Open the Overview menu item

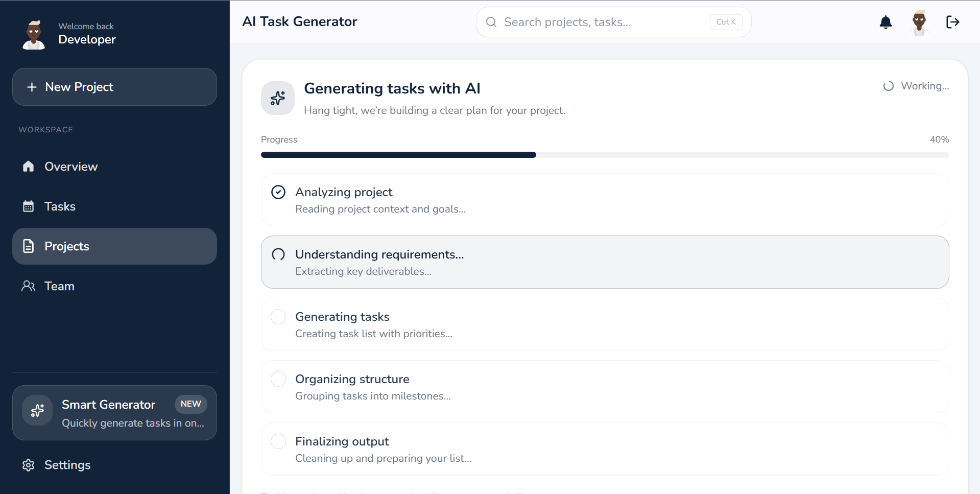(x=114, y=167)
